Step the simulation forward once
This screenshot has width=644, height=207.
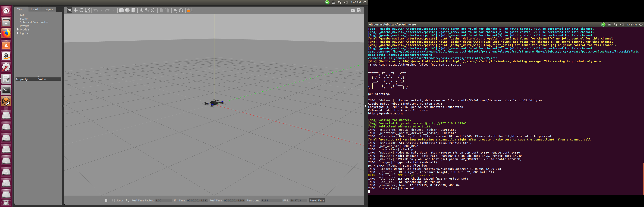point(113,200)
